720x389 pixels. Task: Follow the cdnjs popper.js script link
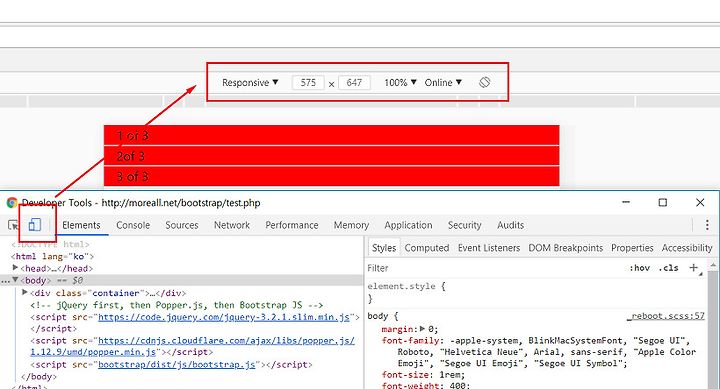pyautogui.click(x=226, y=340)
